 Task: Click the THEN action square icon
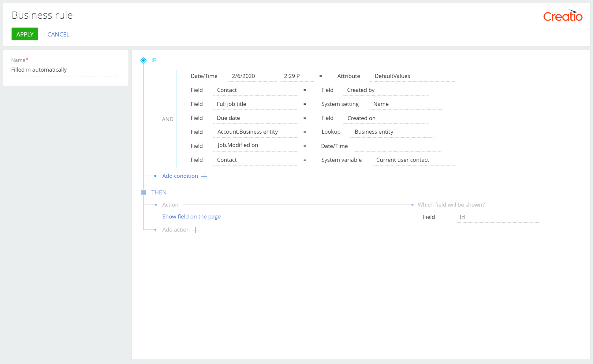pos(143,192)
